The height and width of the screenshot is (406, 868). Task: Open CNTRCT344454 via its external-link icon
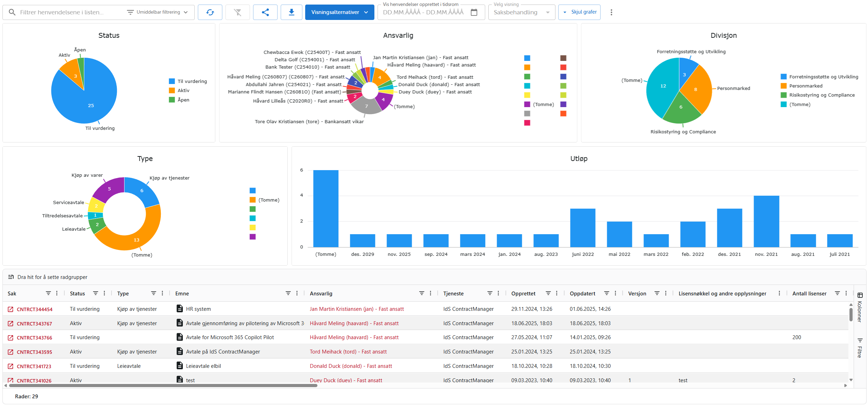click(x=10, y=309)
